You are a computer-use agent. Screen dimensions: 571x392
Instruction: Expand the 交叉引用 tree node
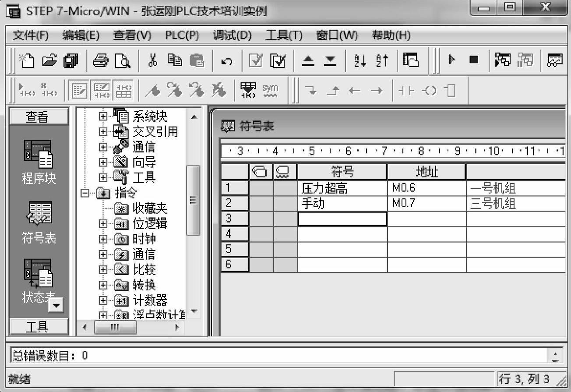pyautogui.click(x=103, y=132)
